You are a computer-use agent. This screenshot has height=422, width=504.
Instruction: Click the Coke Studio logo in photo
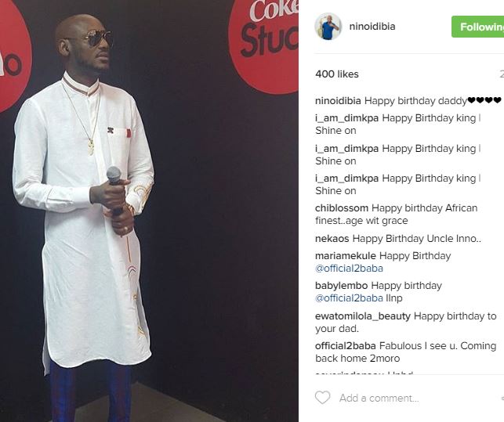tap(264, 45)
